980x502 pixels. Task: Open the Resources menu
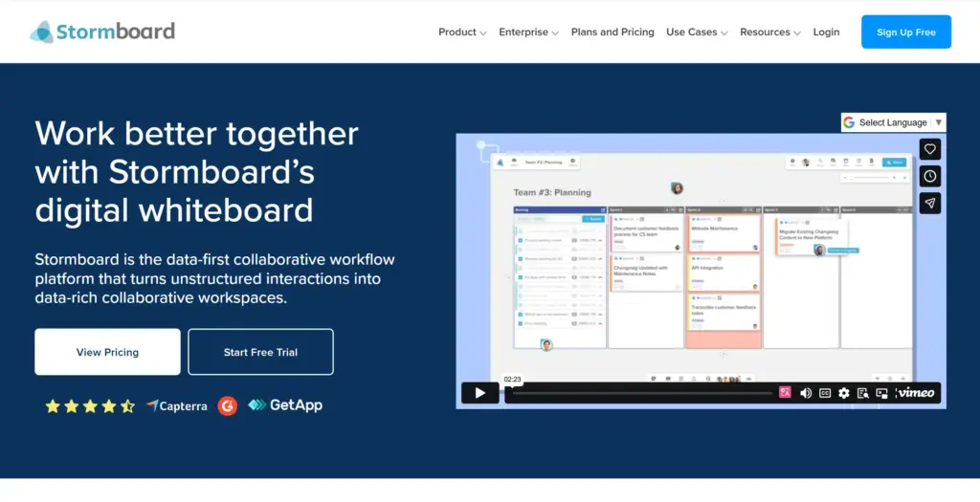pos(770,33)
